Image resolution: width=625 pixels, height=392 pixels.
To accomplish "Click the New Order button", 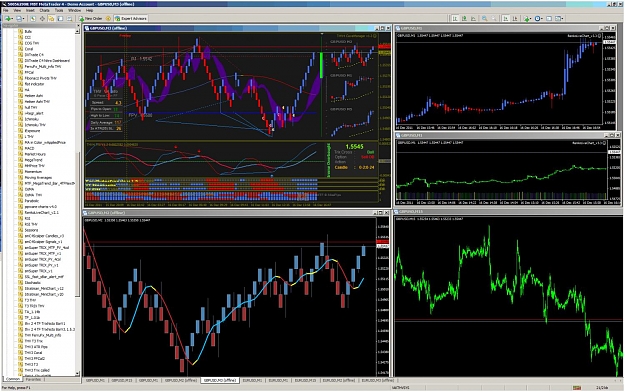I will click(x=90, y=18).
